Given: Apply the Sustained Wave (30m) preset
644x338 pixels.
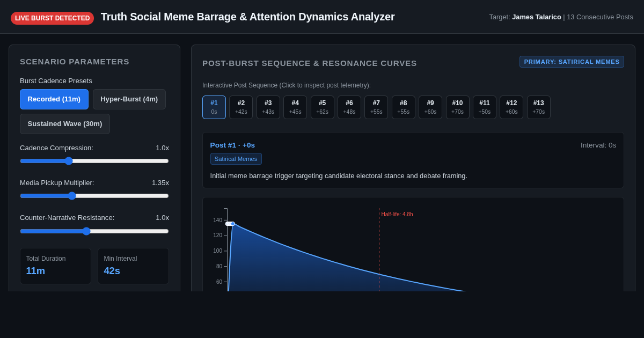Looking at the screenshot, I should pyautogui.click(x=65, y=124).
